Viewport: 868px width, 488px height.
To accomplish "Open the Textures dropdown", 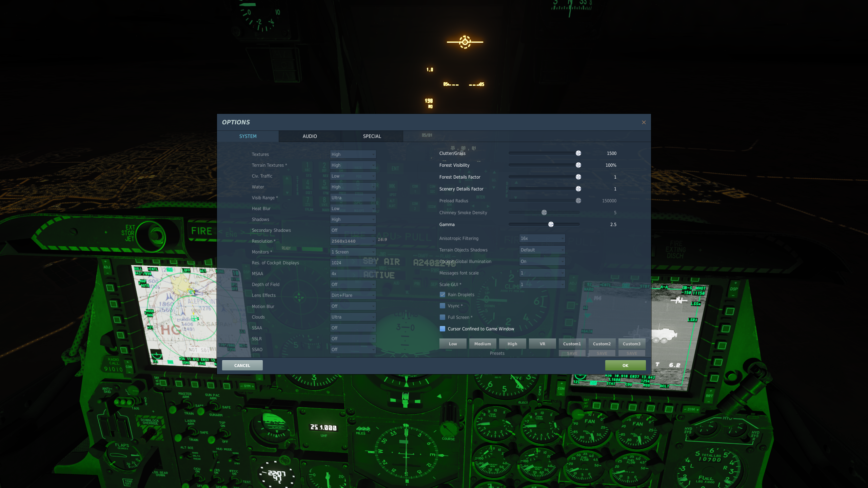I will [x=353, y=154].
